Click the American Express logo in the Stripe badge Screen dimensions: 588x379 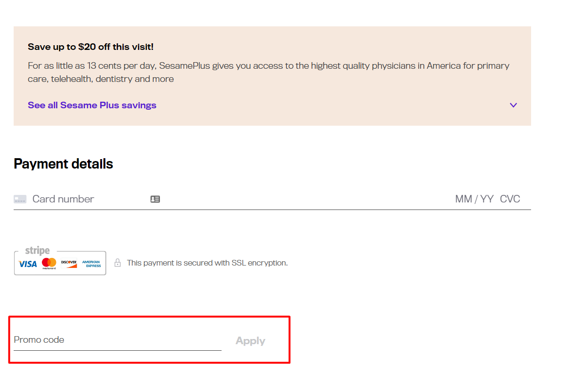[x=91, y=264]
